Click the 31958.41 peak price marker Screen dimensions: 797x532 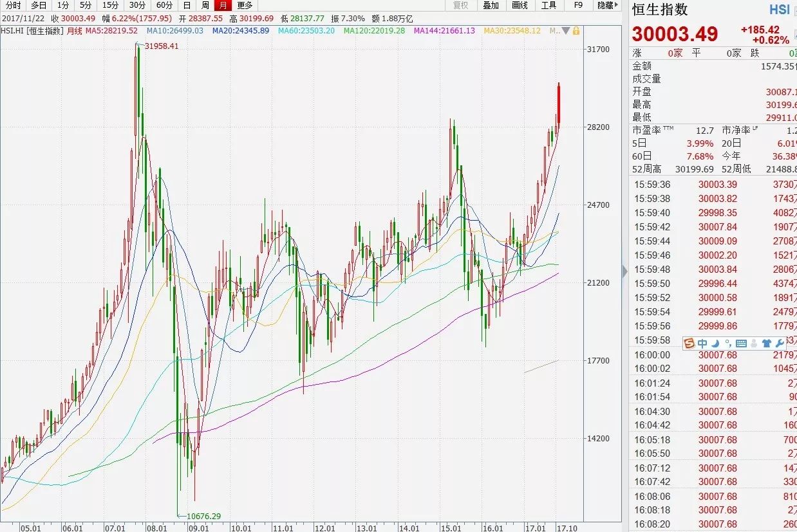pyautogui.click(x=162, y=46)
